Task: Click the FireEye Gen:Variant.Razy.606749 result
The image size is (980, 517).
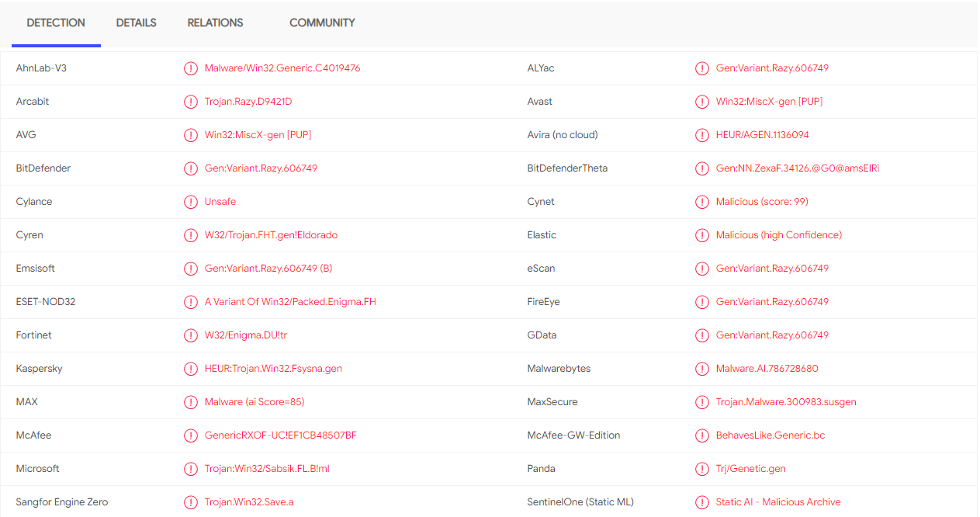Action: click(x=772, y=302)
